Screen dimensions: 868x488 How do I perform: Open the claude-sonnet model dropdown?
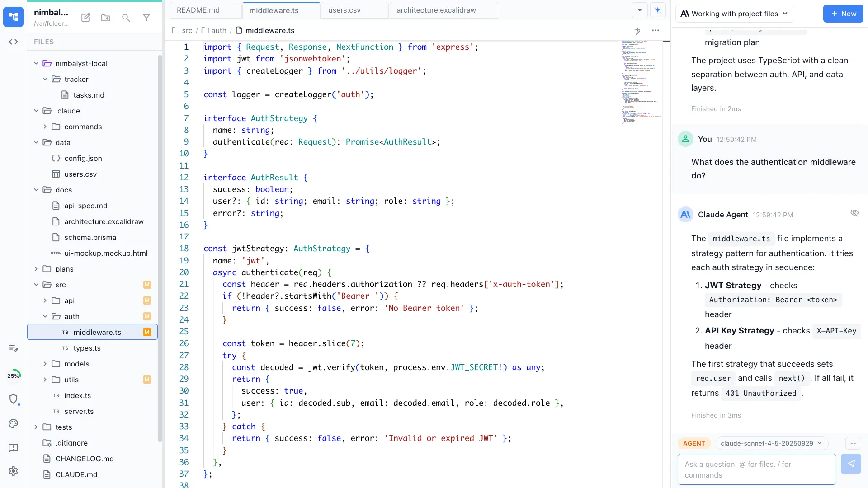(x=771, y=443)
